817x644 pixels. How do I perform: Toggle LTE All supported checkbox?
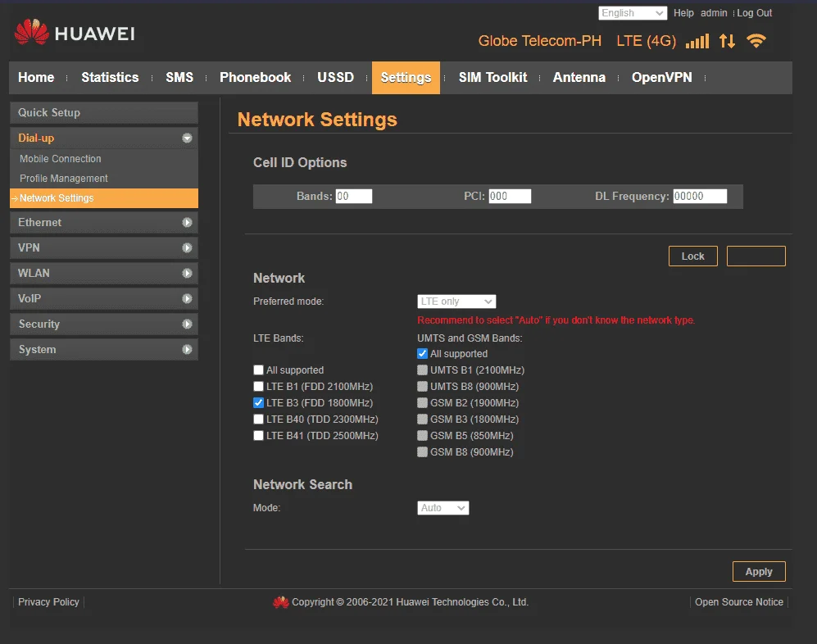258,370
